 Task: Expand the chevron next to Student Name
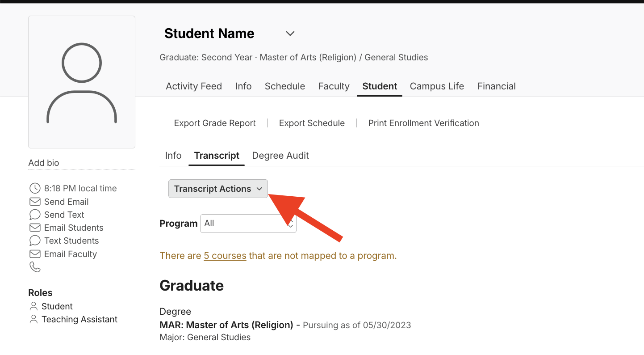[290, 34]
